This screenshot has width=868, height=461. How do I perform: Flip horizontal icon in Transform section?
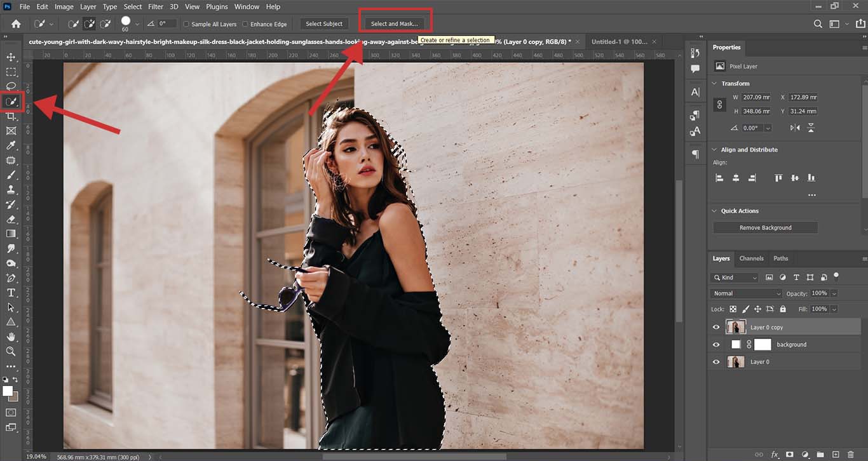point(795,128)
